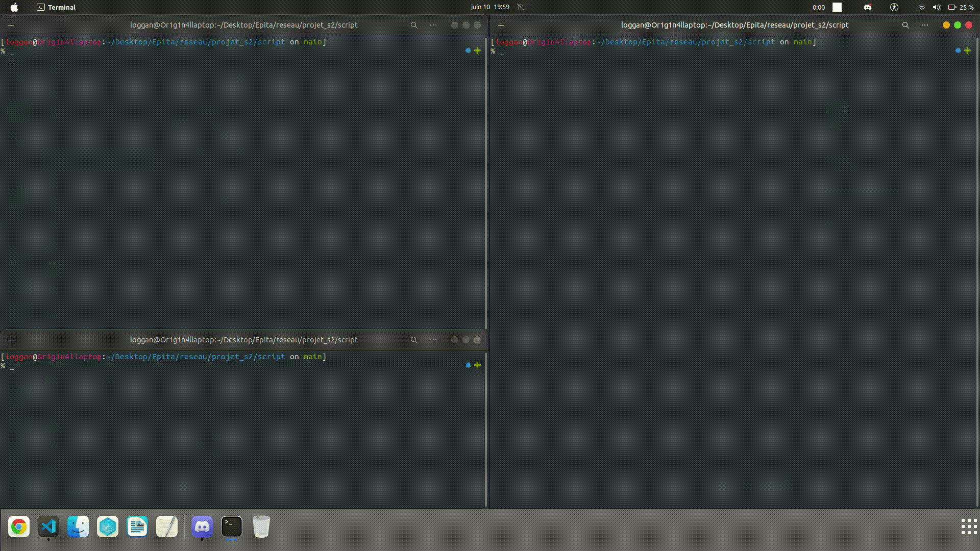Expand the three-dots menu in the right terminal window
The height and width of the screenshot is (551, 980).
(925, 25)
